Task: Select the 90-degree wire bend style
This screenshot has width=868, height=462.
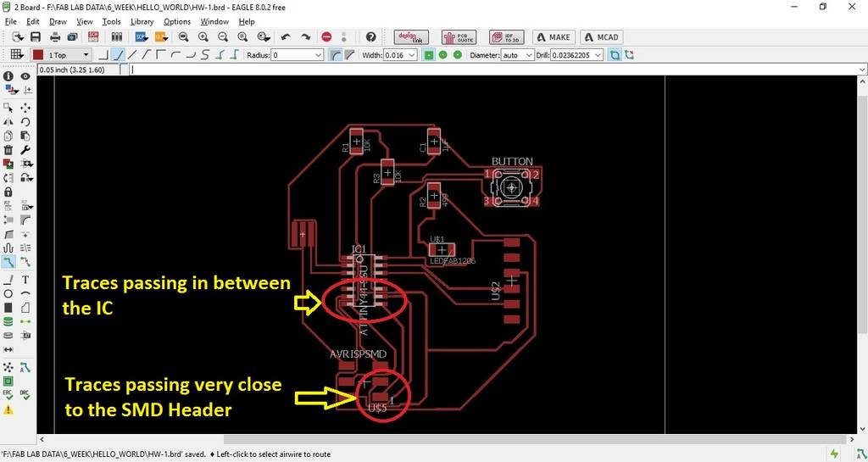Action: coord(103,55)
